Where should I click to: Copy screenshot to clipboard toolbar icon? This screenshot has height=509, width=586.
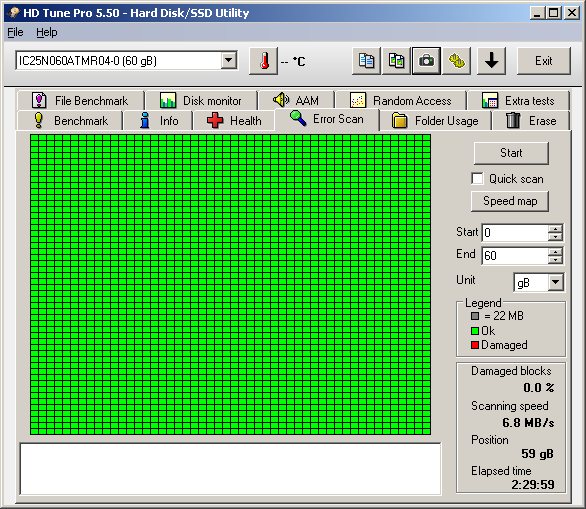pos(396,61)
